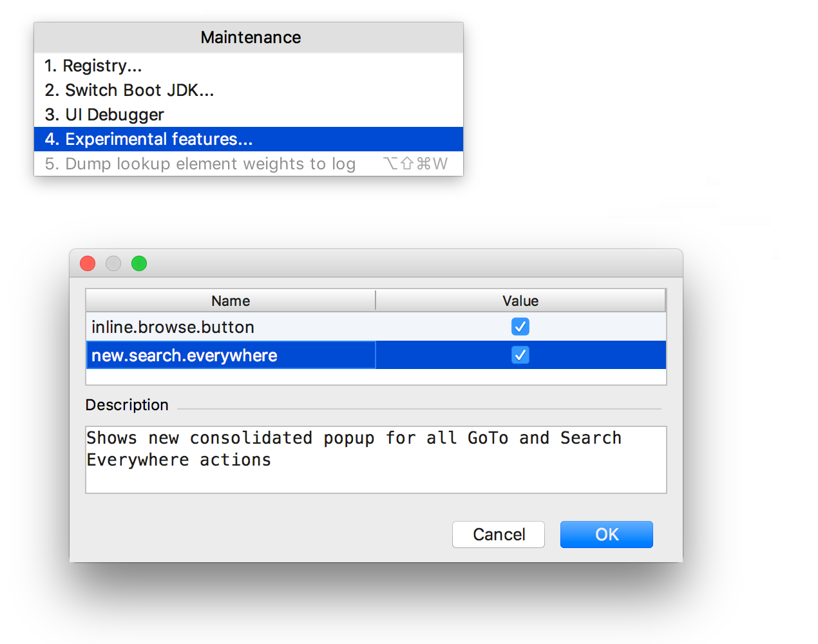Choose UI Debugger from Maintenance list
The height and width of the screenshot is (644, 818).
coord(248,115)
